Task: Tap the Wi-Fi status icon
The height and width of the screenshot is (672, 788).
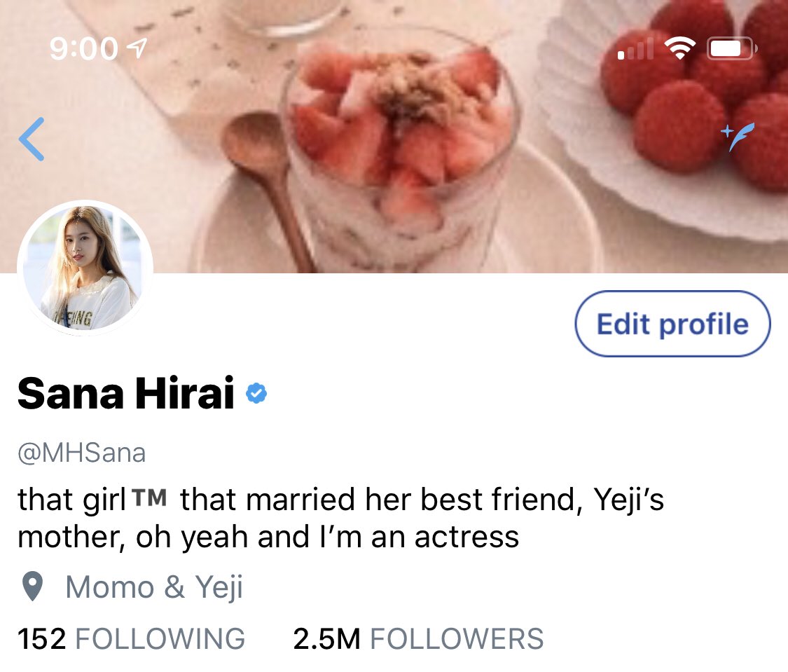Action: point(679,49)
